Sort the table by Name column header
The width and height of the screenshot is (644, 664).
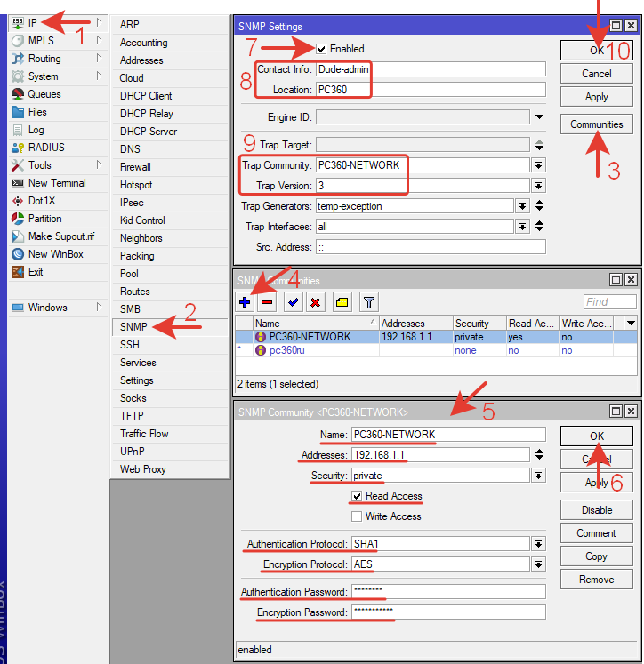tap(316, 323)
